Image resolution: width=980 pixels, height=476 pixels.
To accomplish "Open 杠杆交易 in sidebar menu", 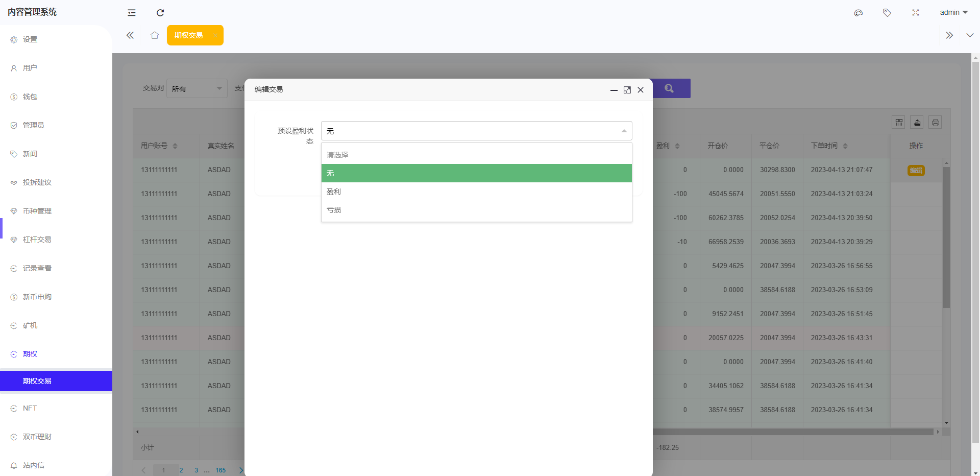I will [37, 240].
